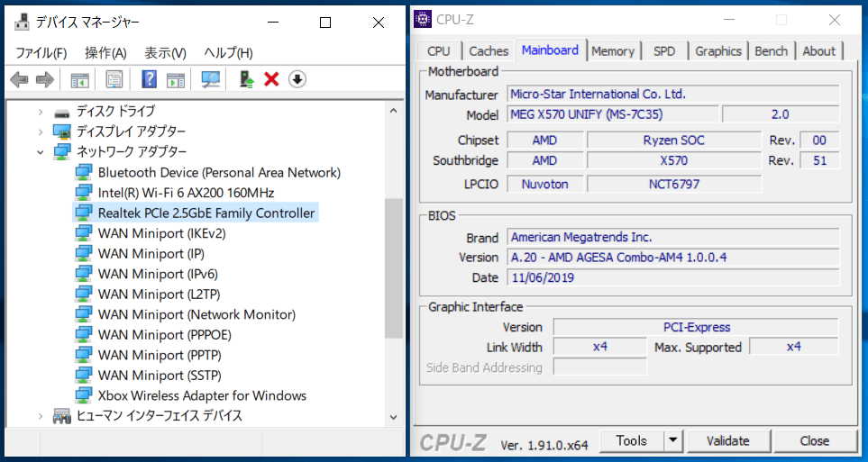The width and height of the screenshot is (868, 462).
Task: Click the BIOS version A.20 AGESA field
Action: [x=673, y=258]
